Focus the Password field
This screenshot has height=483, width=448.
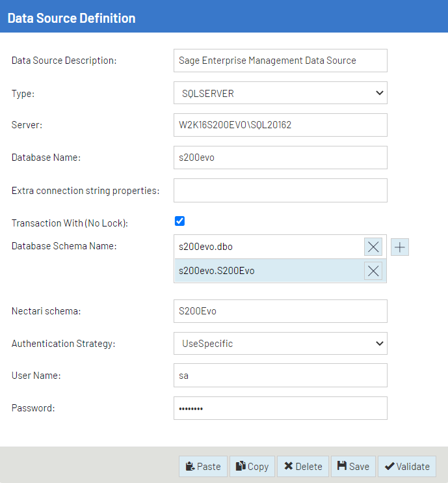pyautogui.click(x=280, y=408)
